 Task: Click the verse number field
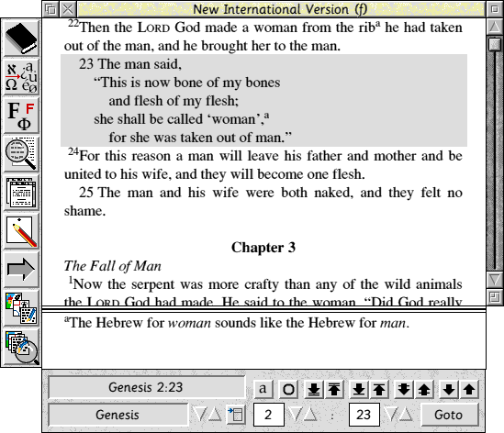click(x=364, y=415)
